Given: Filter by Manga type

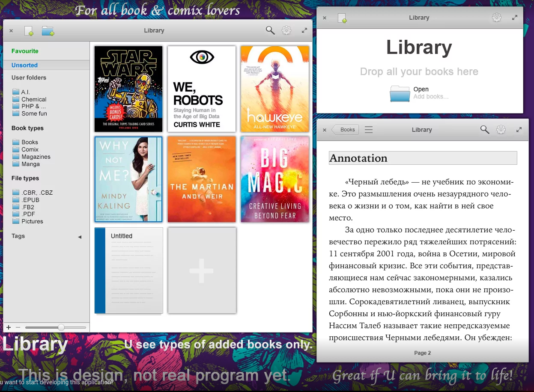Looking at the screenshot, I should point(26,164).
